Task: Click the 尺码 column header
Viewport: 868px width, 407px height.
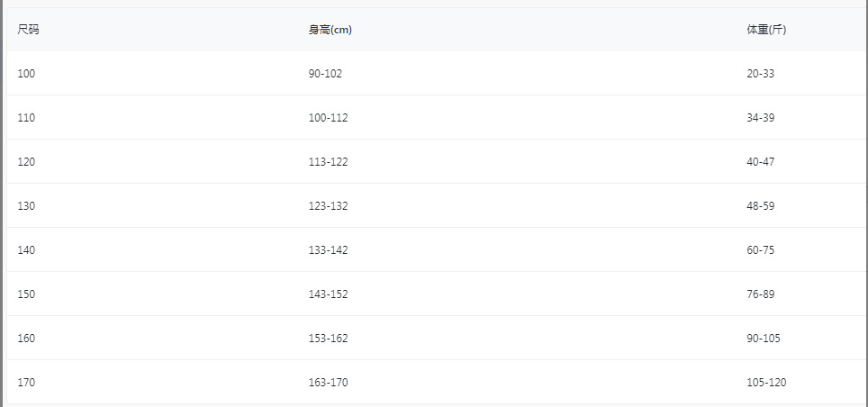Action: point(28,30)
